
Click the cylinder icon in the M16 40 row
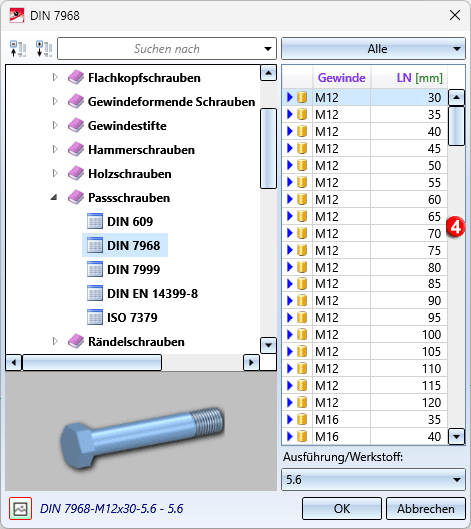[302, 436]
